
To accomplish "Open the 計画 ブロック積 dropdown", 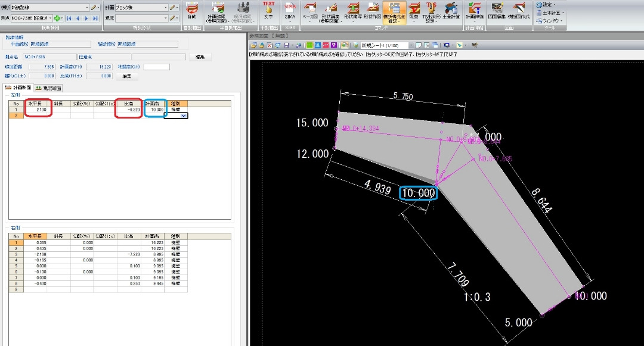I will tap(166, 7).
